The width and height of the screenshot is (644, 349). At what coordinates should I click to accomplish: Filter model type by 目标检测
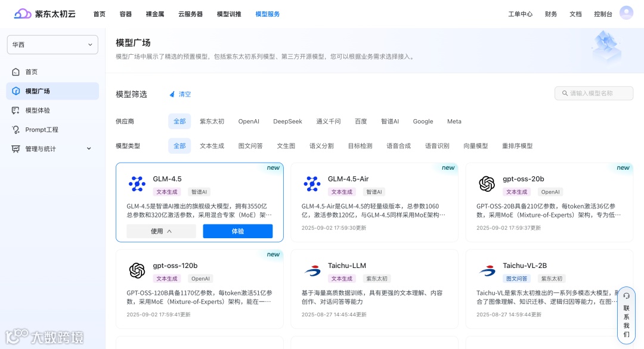pos(360,146)
